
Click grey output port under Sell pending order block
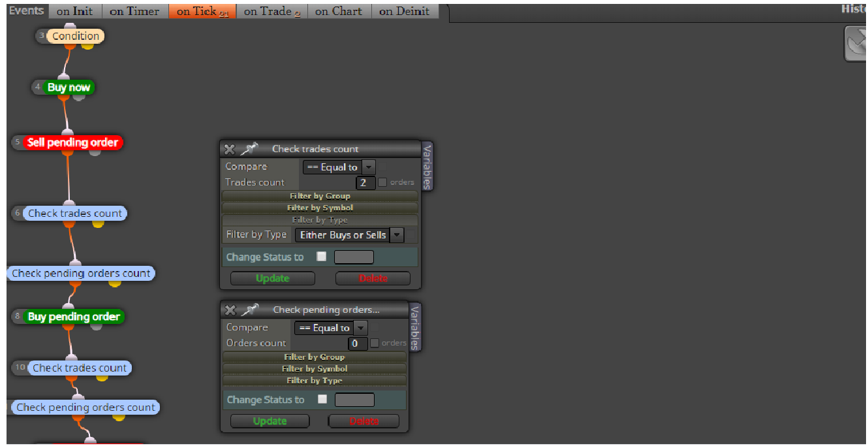pyautogui.click(x=95, y=152)
